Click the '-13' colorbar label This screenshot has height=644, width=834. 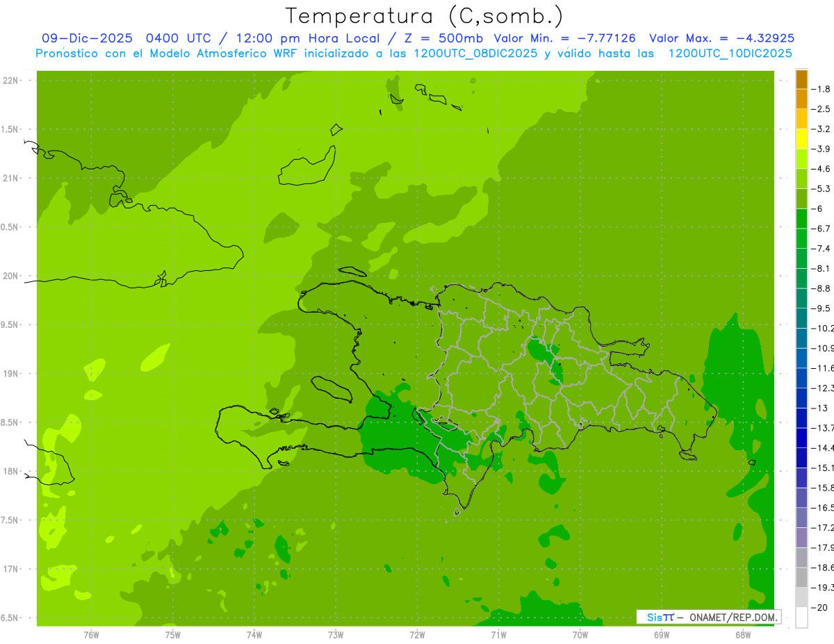point(819,408)
